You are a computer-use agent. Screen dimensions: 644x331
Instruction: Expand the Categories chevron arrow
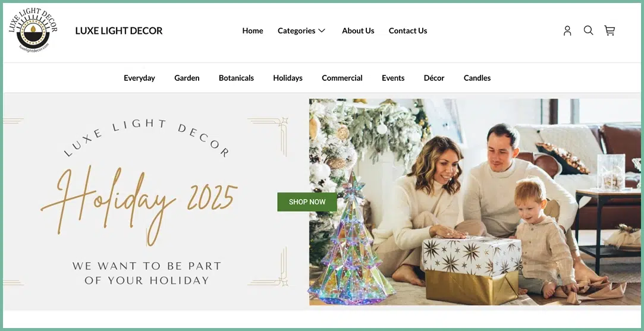pyautogui.click(x=322, y=30)
